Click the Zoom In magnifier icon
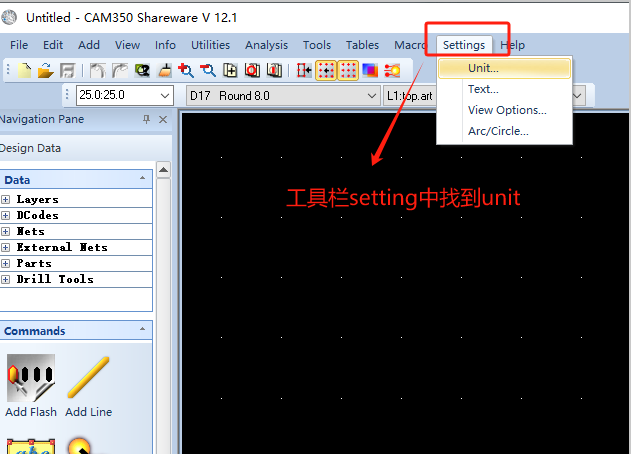The width and height of the screenshot is (631, 454). coord(186,70)
